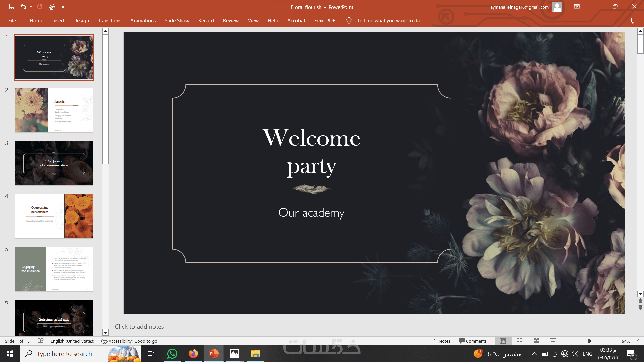Toggle the Notes pane
Image resolution: width=644 pixels, height=362 pixels.
441,341
